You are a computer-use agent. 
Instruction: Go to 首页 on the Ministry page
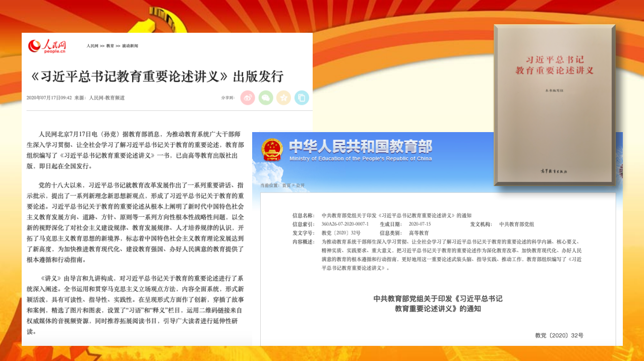pos(286,186)
